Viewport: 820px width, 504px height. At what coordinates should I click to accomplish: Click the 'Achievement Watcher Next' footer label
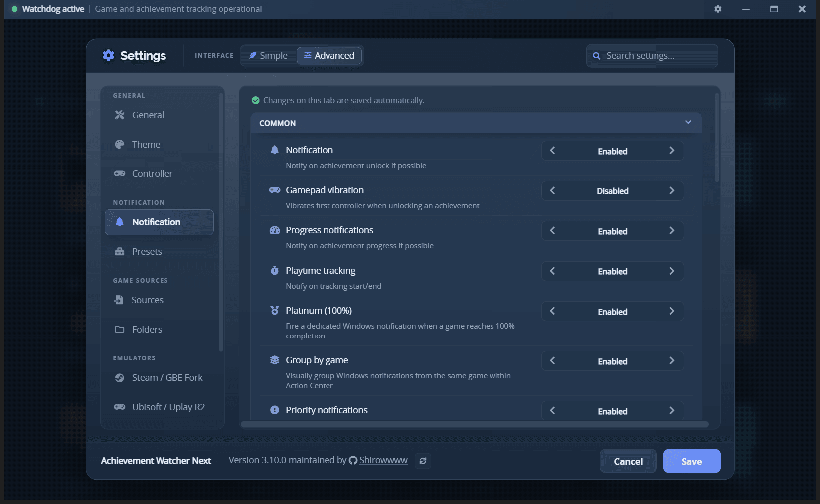tap(156, 461)
